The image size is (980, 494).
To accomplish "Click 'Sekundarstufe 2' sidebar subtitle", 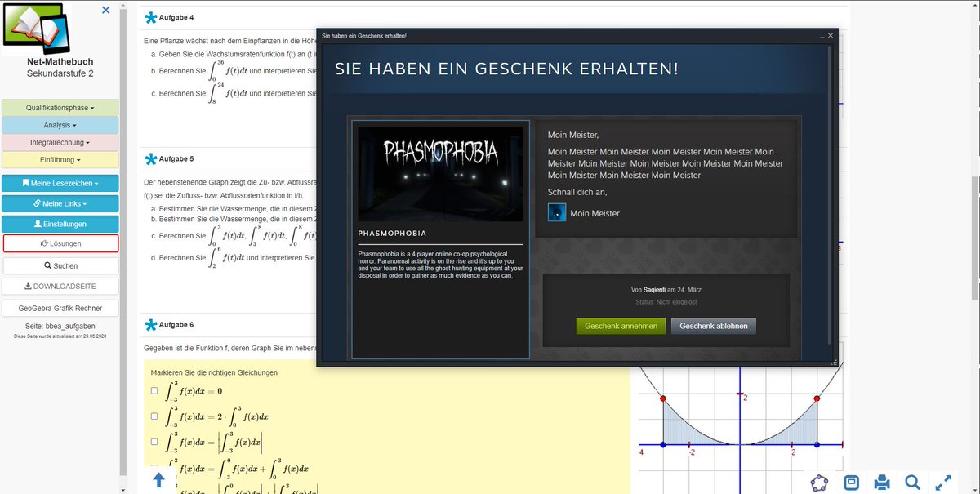I will pyautogui.click(x=60, y=73).
